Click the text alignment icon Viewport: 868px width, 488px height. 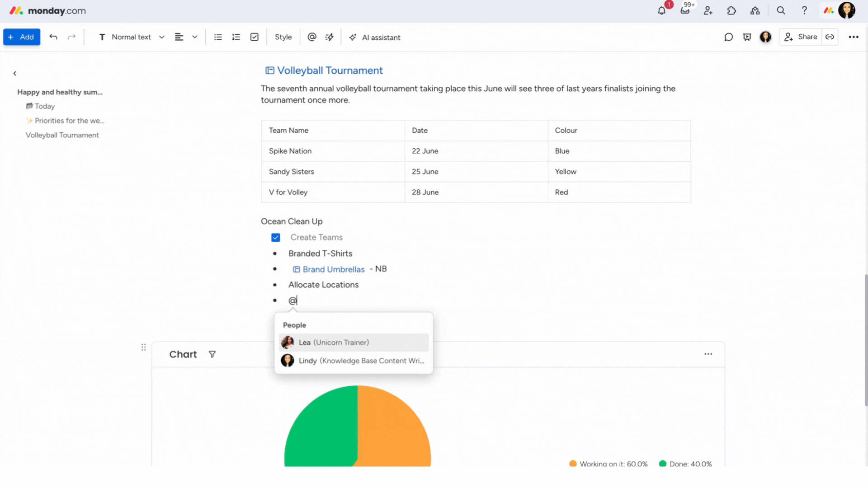[179, 37]
